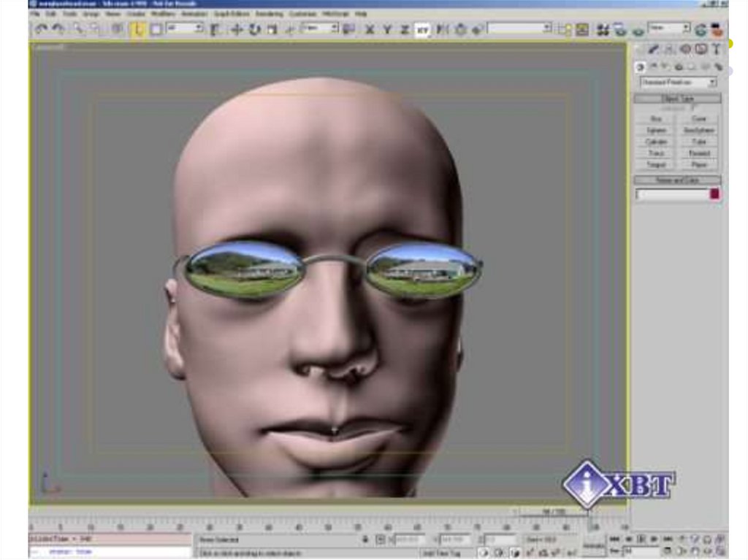
Task: Click the object name input field
Action: pos(672,194)
